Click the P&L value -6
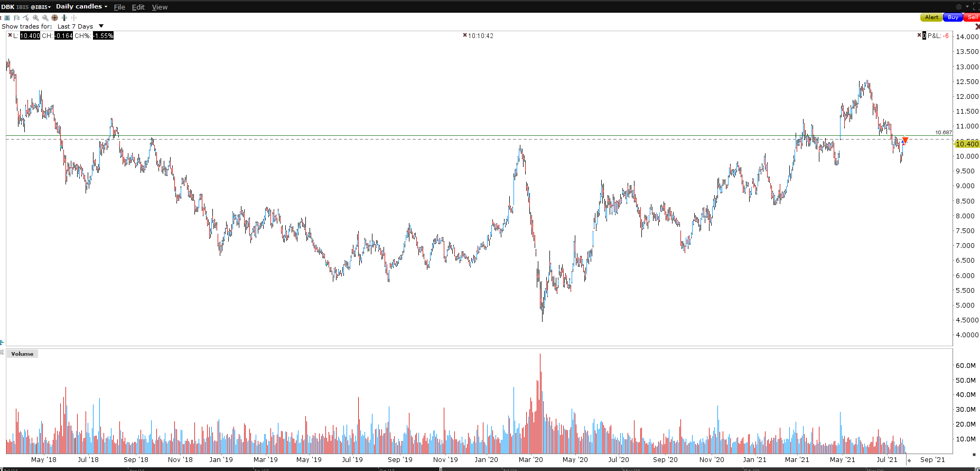 coord(946,36)
